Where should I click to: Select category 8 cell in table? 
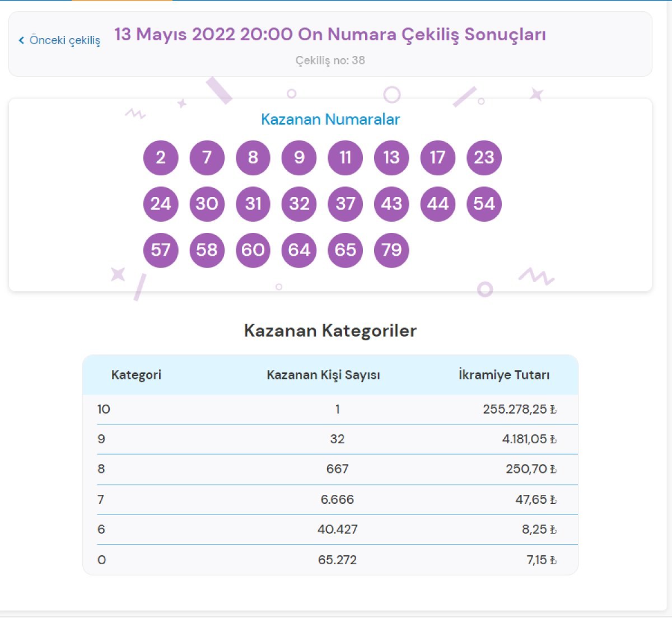click(101, 469)
